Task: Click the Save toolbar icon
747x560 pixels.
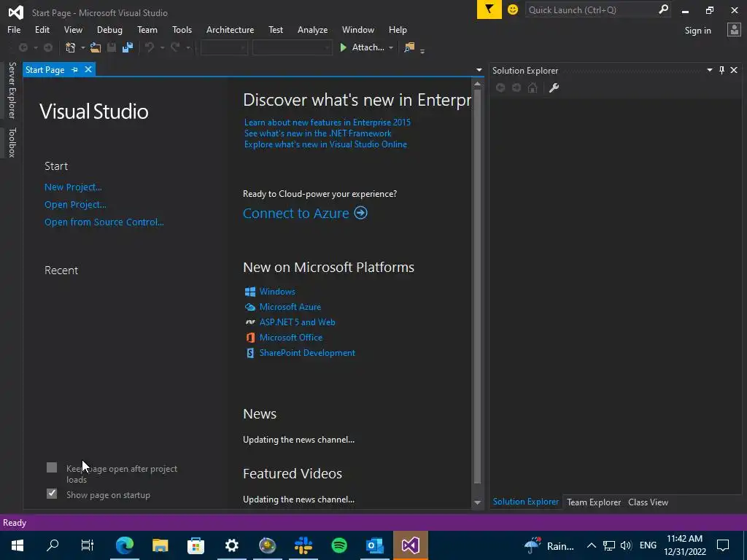Action: tap(112, 47)
